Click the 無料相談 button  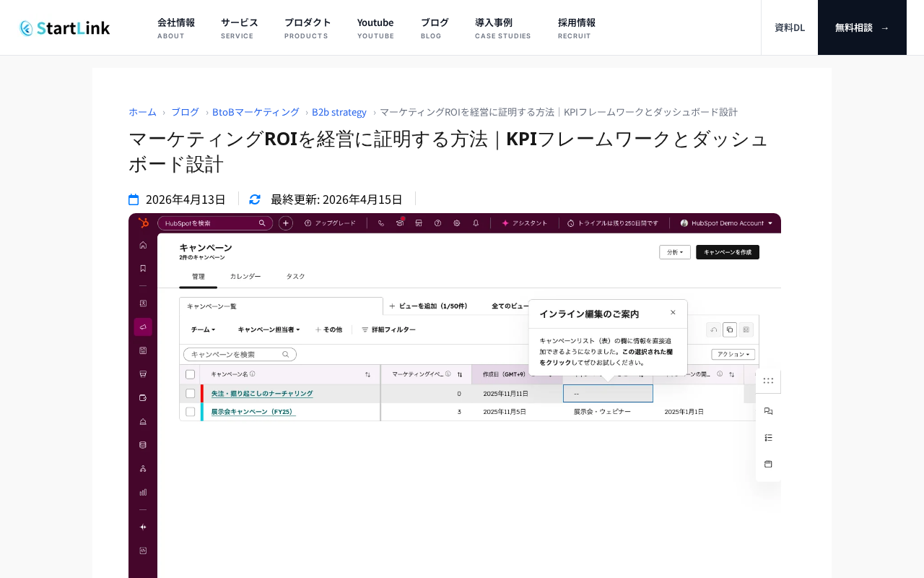[862, 27]
